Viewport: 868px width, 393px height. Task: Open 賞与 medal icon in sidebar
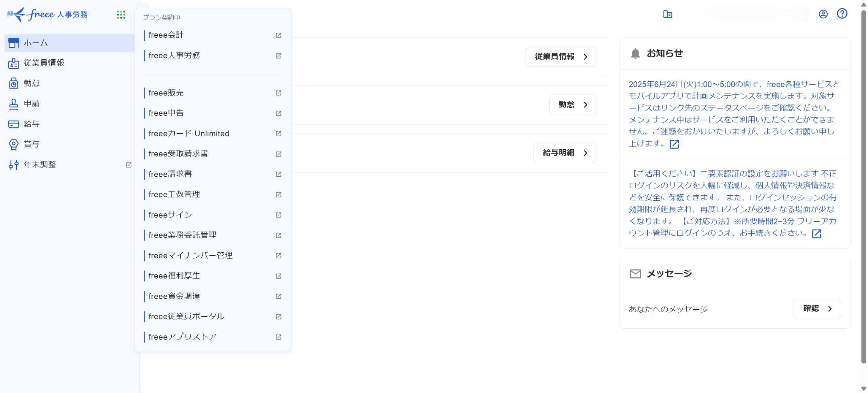coord(14,144)
